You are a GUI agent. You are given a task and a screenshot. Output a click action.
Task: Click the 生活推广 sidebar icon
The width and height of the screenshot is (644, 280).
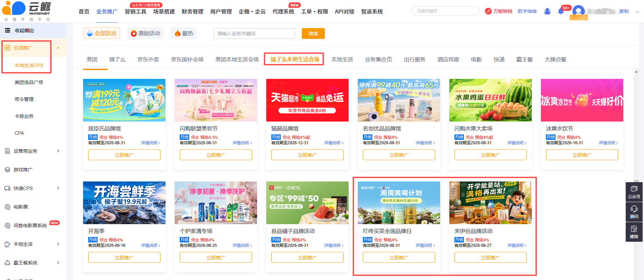(x=7, y=48)
